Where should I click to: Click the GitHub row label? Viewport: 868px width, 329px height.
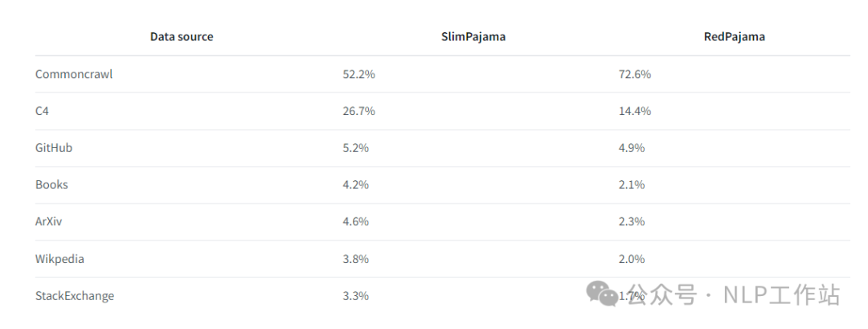[54, 148]
